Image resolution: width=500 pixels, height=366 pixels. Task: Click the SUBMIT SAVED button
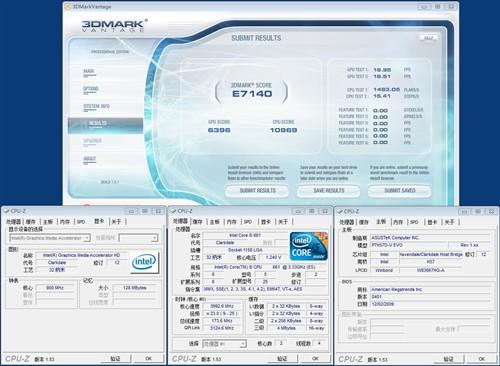click(x=400, y=191)
